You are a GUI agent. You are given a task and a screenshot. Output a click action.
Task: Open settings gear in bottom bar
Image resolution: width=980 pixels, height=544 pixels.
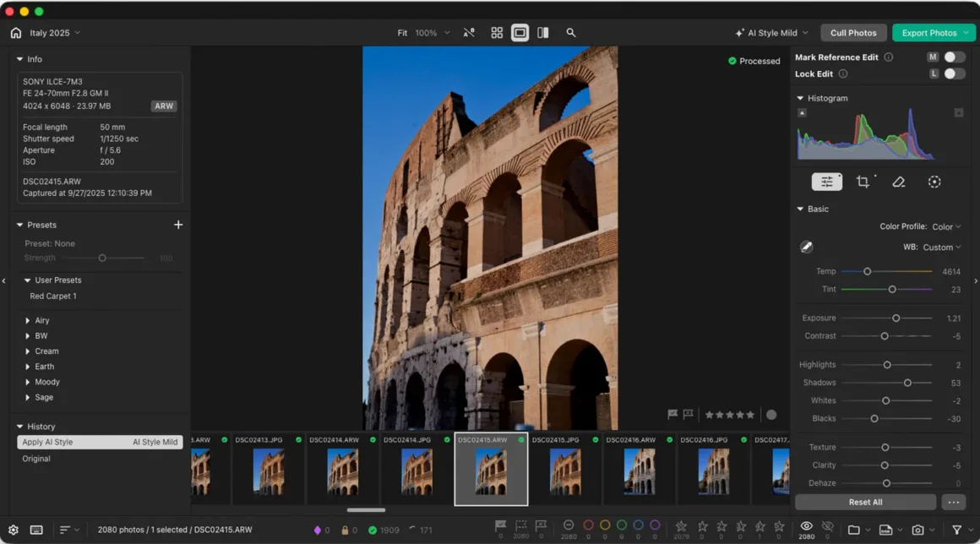point(14,530)
